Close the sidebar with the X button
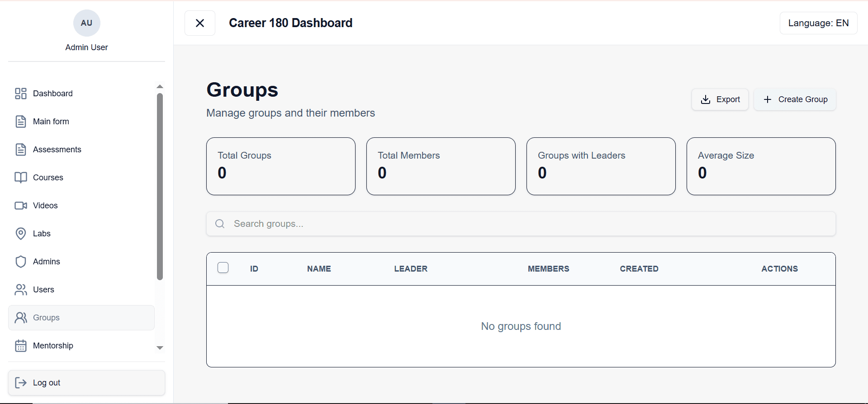The image size is (868, 404). tap(200, 23)
